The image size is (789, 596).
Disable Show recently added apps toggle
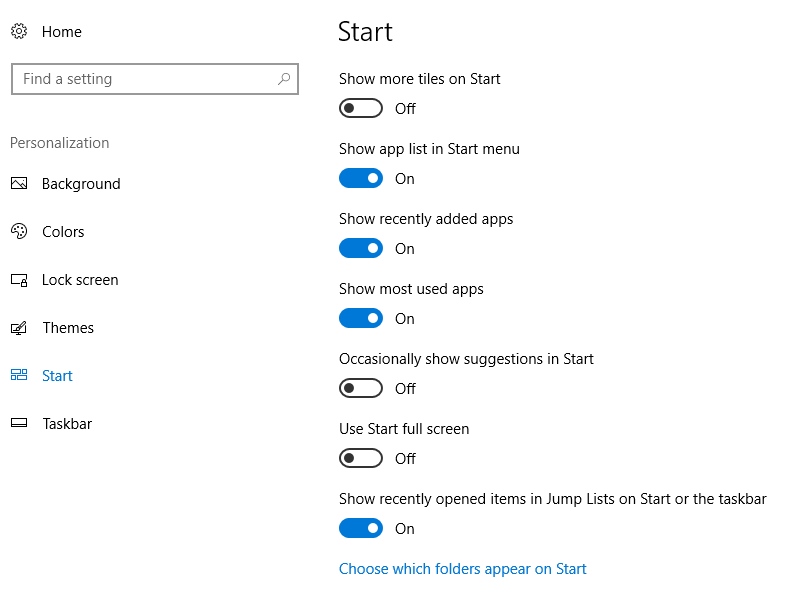[x=361, y=248]
